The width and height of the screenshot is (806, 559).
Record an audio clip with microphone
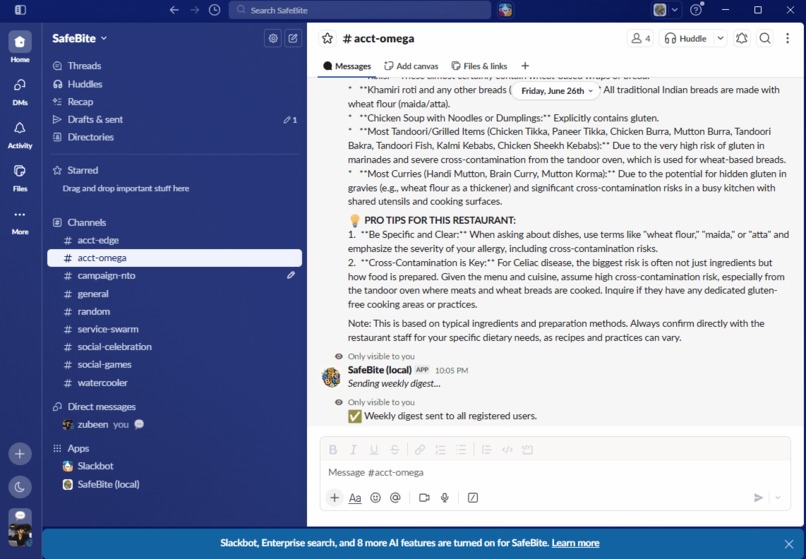[x=445, y=497]
